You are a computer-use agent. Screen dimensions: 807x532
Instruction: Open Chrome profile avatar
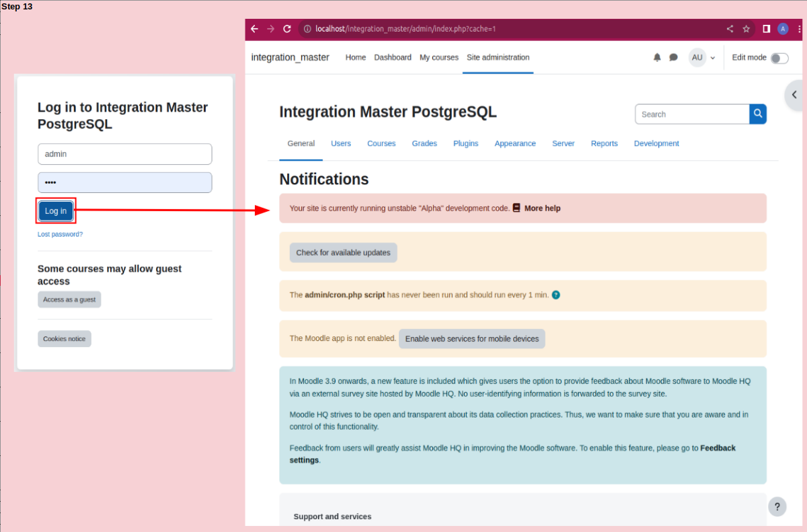783,29
